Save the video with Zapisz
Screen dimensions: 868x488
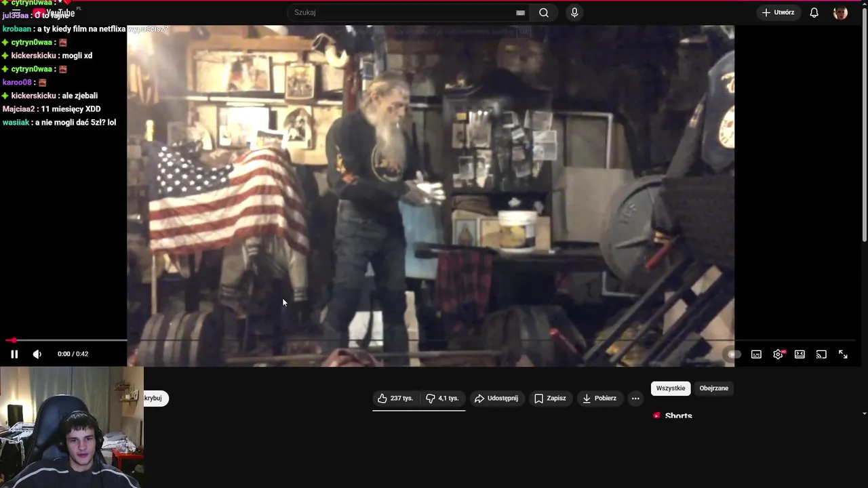coord(550,399)
